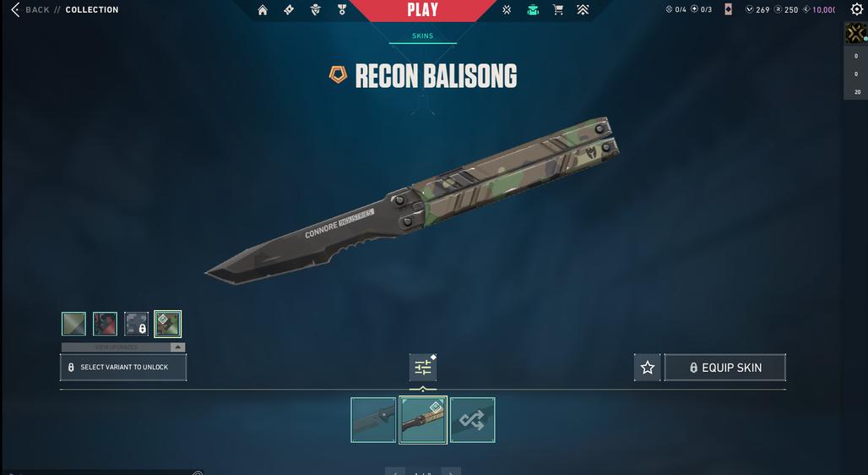Screen dimensions: 868x475
Task: Go to the next skin page arrow
Action: coord(451,472)
